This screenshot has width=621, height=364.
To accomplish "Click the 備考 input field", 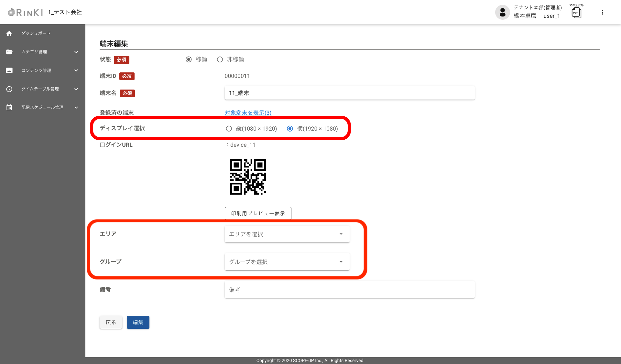I will click(349, 290).
